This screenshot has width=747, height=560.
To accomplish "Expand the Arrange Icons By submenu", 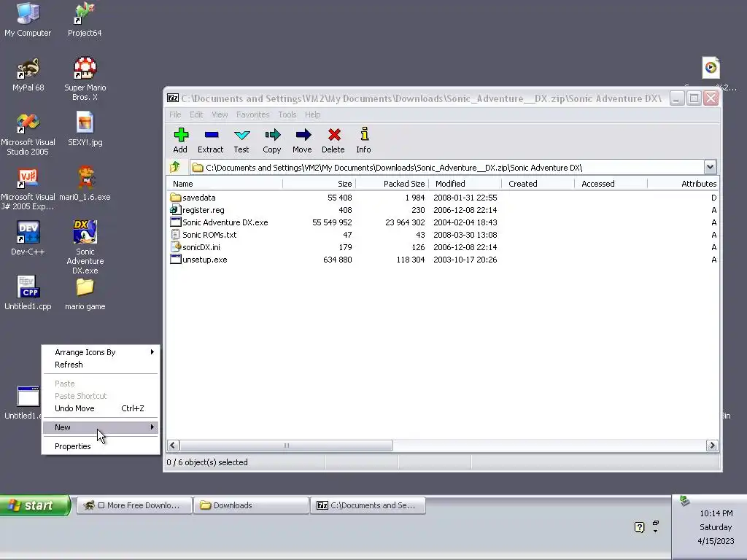I will click(101, 352).
